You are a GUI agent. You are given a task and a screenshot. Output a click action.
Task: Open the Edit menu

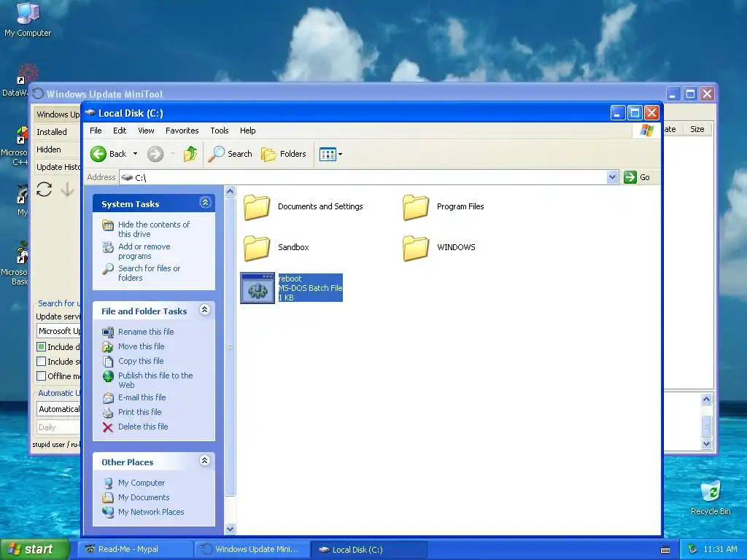[120, 131]
